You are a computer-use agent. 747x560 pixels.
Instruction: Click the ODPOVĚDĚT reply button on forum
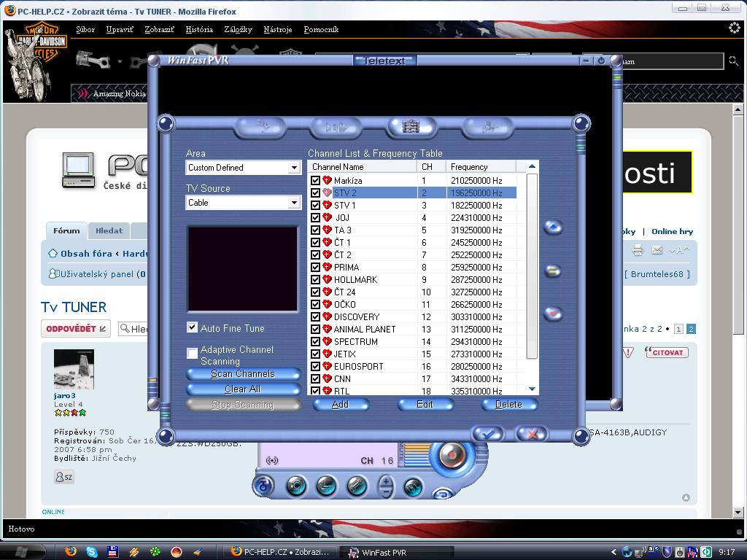click(76, 329)
